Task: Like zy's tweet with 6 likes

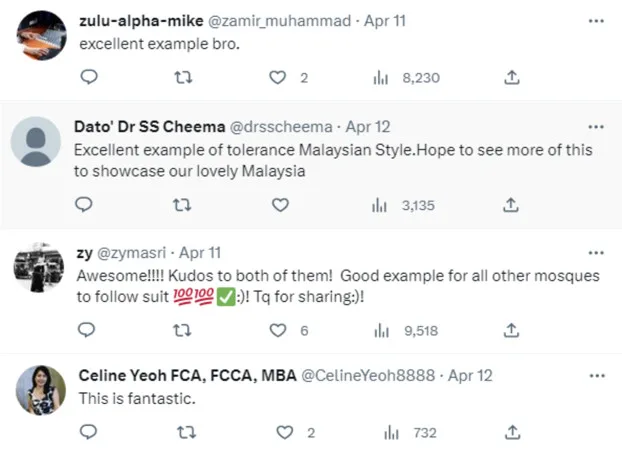Action: coord(281,331)
